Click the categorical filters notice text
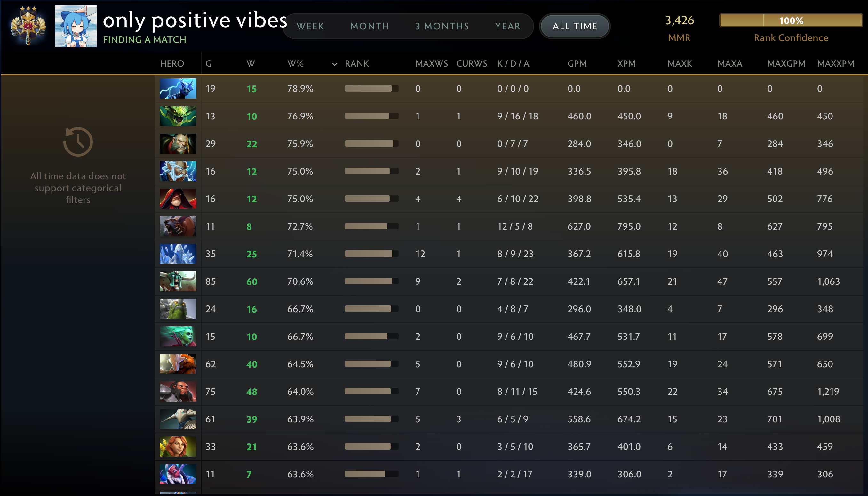 78,188
